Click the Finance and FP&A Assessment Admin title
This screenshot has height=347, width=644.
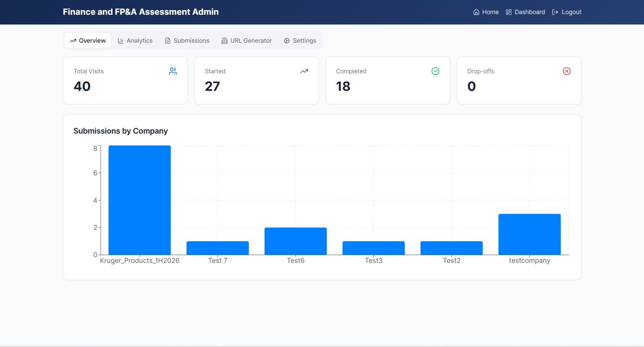140,12
